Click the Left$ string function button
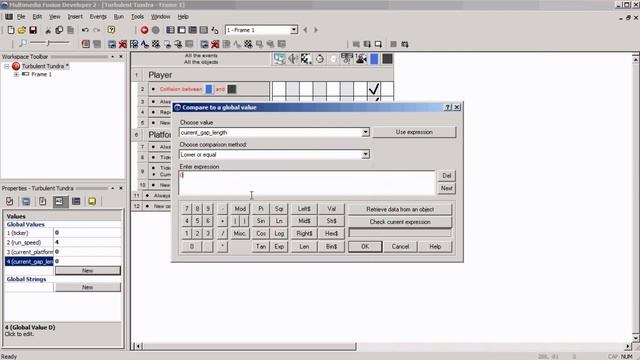Image resolution: width=640 pixels, height=360 pixels. point(304,209)
